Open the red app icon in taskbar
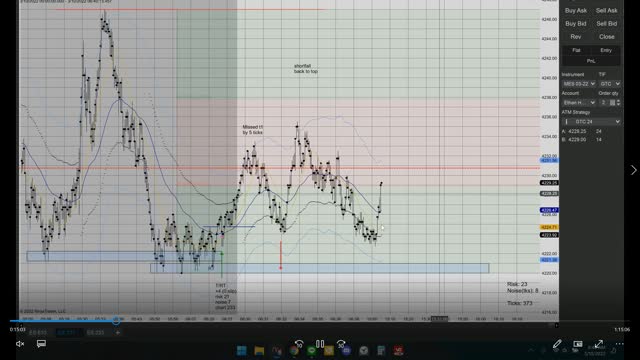The width and height of the screenshot is (640, 360). tap(398, 351)
